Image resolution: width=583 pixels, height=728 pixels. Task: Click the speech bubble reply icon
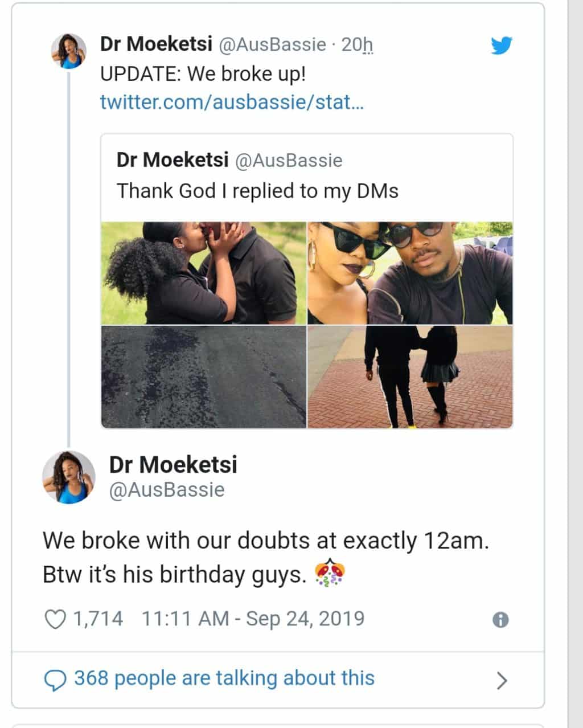pos(55,680)
